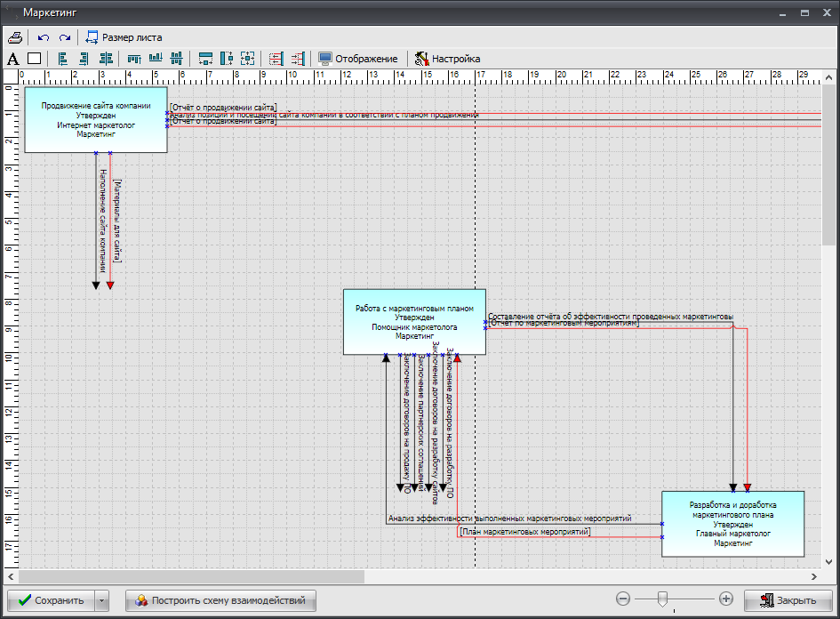Redo the undone action

pyautogui.click(x=64, y=37)
